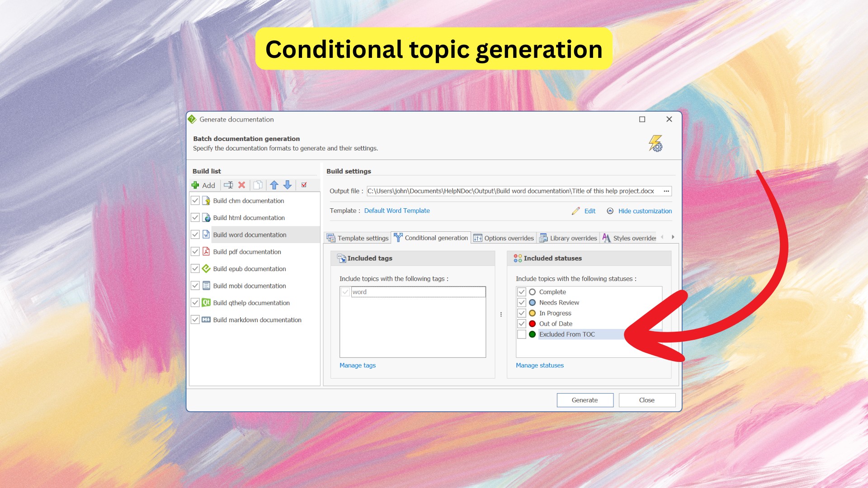Image resolution: width=868 pixels, height=488 pixels.
Task: Click the Generate button
Action: tap(585, 400)
